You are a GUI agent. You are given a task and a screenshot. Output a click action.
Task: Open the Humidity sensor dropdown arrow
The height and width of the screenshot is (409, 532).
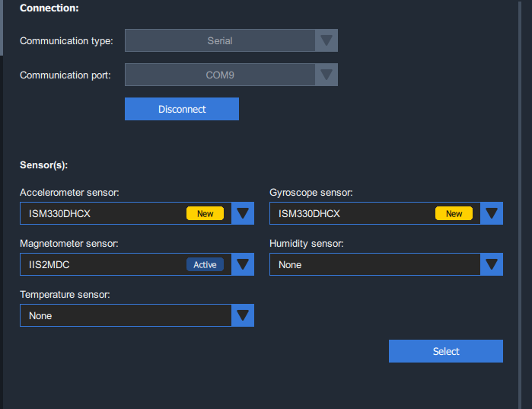click(492, 264)
